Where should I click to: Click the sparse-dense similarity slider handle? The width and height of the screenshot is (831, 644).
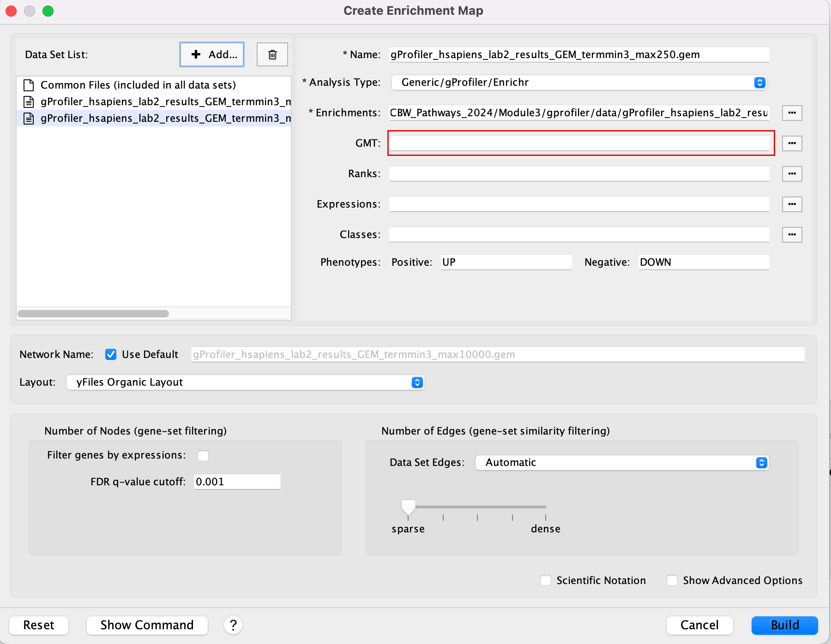click(x=408, y=507)
